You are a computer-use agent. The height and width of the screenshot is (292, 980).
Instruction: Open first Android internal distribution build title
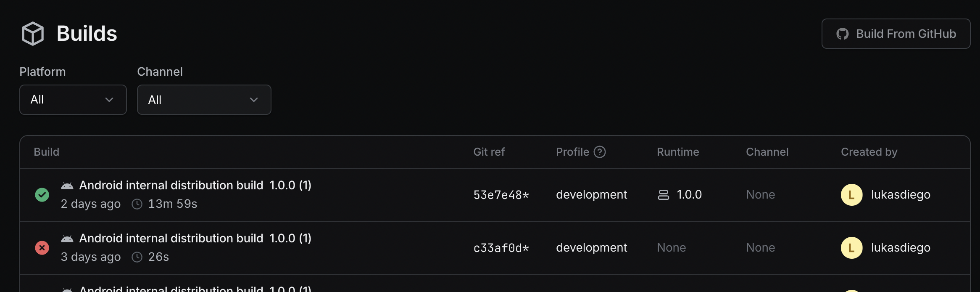pos(171,185)
